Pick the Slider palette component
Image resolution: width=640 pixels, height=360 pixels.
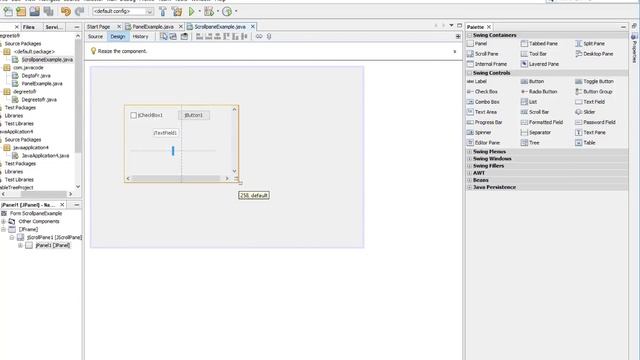[585, 112]
